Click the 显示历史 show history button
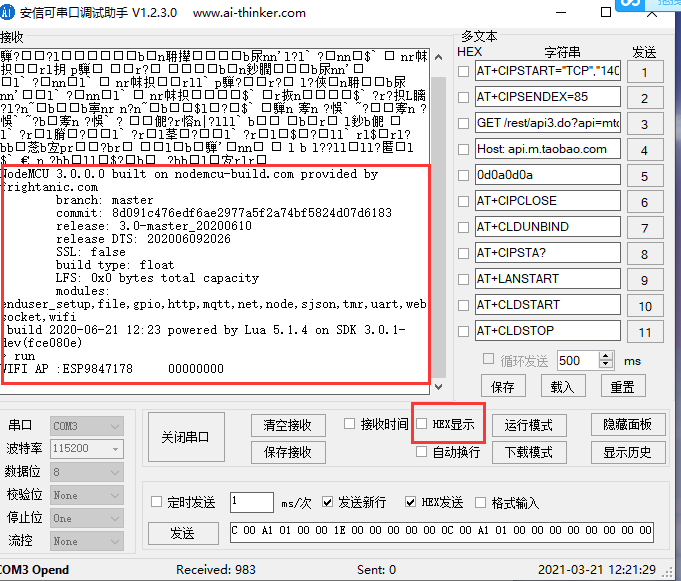The height and width of the screenshot is (581, 681). click(628, 452)
